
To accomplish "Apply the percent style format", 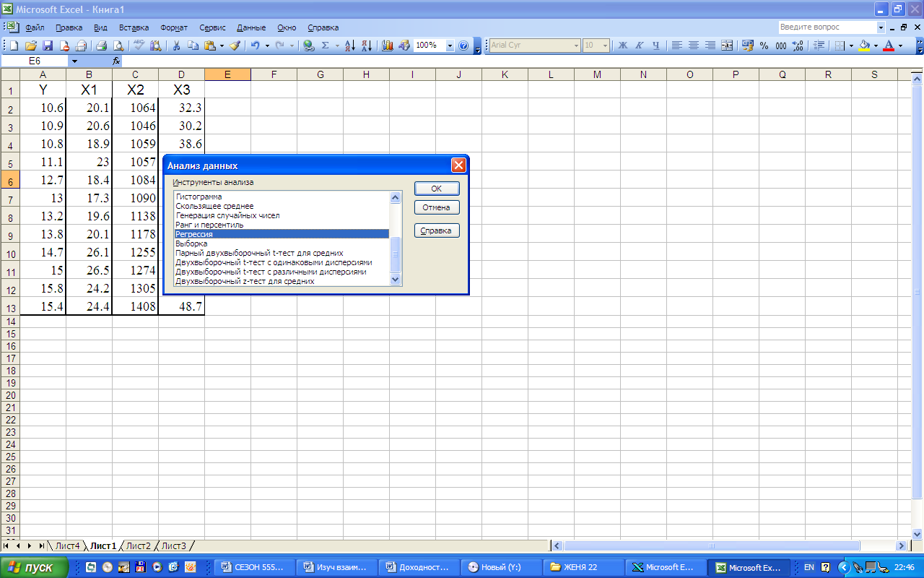I will tap(764, 46).
